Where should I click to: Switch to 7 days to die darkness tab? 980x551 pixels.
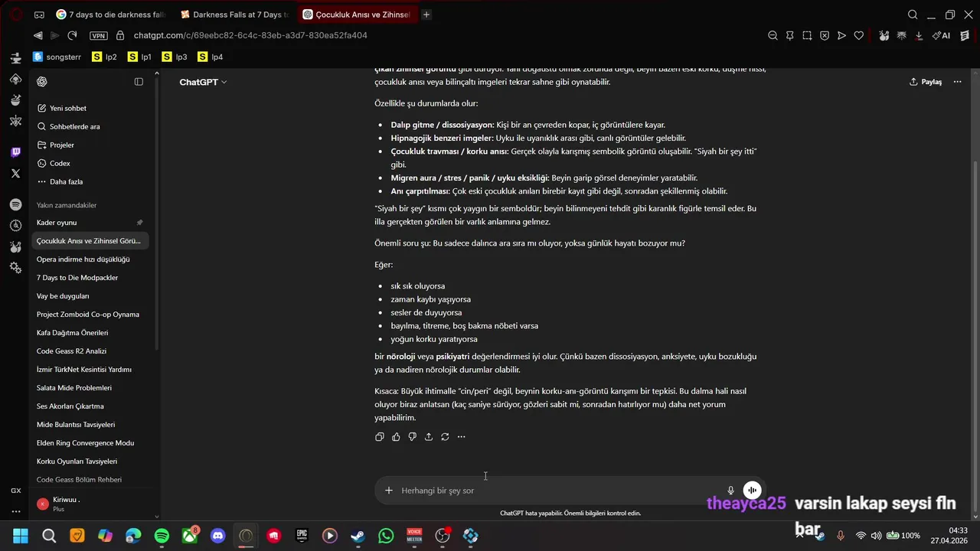pos(111,15)
